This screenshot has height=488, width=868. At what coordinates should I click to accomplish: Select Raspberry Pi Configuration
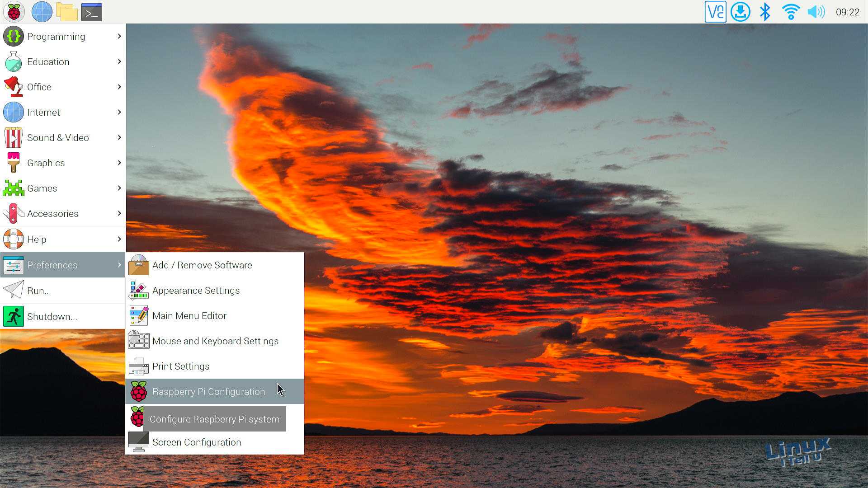[208, 392]
